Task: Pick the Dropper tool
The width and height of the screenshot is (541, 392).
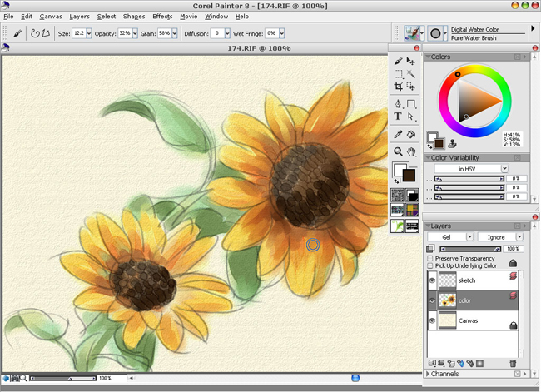Action: [399, 134]
